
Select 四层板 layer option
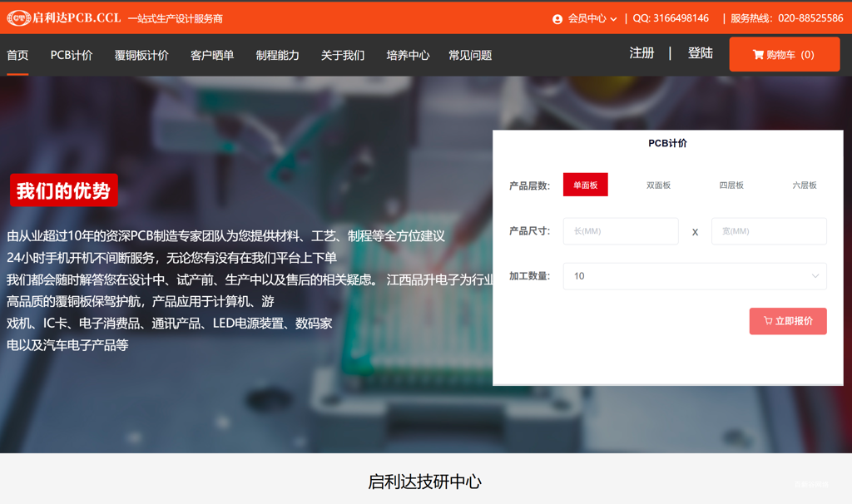731,185
